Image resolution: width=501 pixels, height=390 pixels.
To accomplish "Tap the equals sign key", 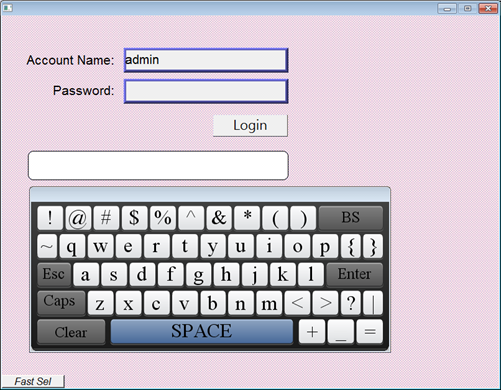I will 370,332.
